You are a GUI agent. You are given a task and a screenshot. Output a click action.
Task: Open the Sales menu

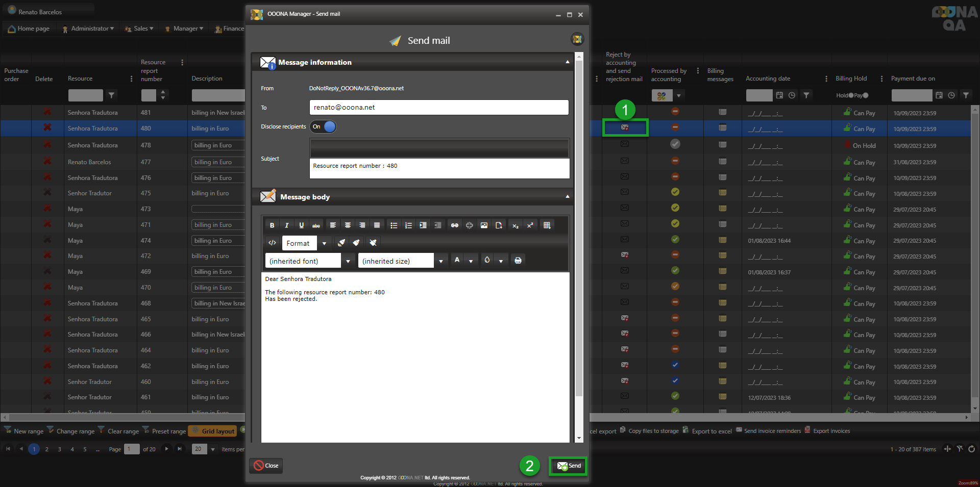(x=139, y=29)
